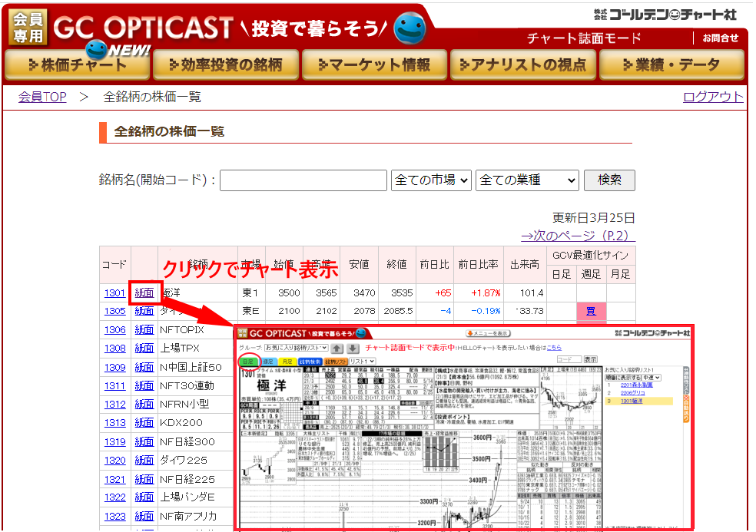
Task: Expand the グループ お気に入り銘柄リスト dropdown
Action: pyautogui.click(x=296, y=348)
